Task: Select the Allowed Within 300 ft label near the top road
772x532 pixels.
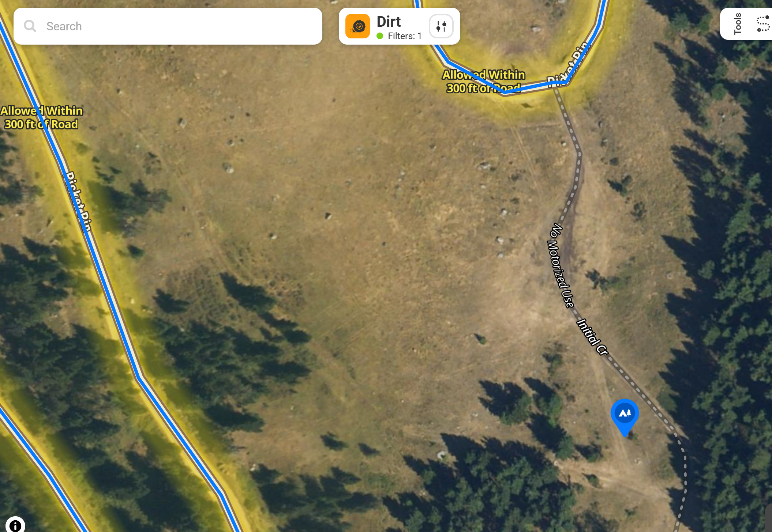Action: click(483, 82)
